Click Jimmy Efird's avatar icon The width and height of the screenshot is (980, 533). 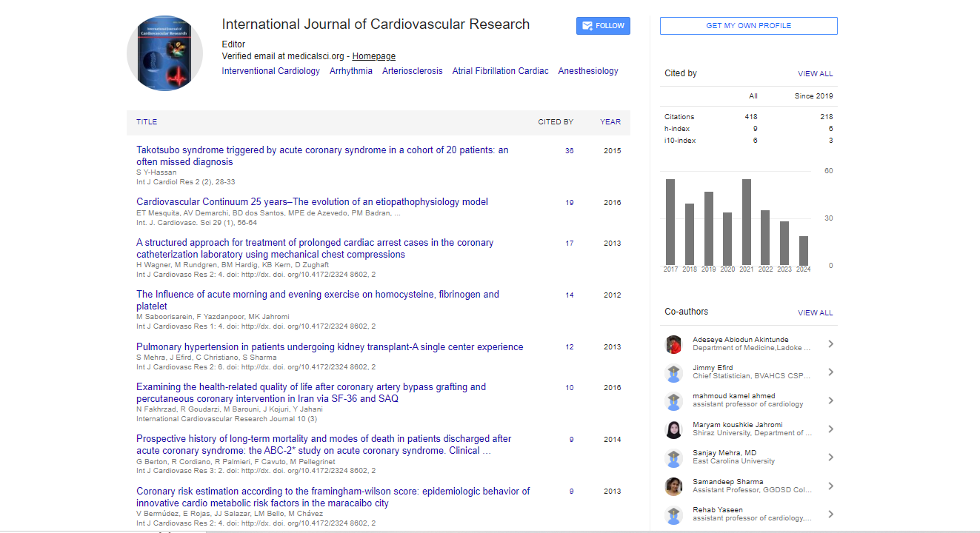tap(673, 372)
